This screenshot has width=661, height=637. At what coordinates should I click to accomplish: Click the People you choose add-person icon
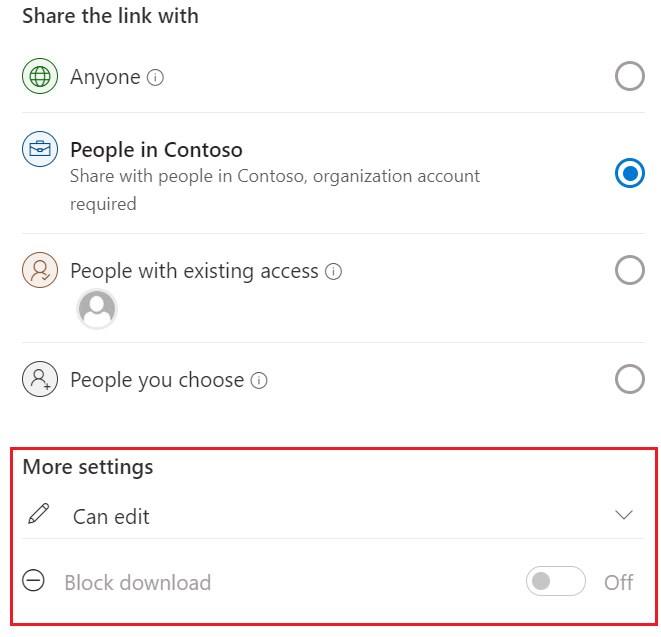40,379
